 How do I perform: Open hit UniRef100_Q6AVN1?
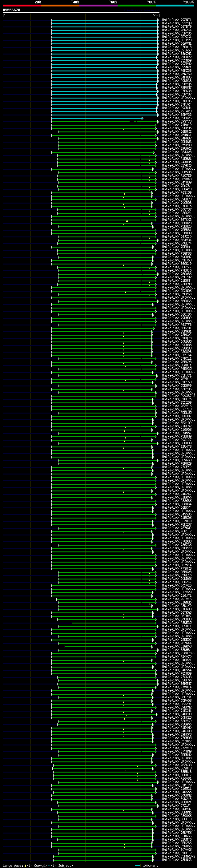point(177,43)
